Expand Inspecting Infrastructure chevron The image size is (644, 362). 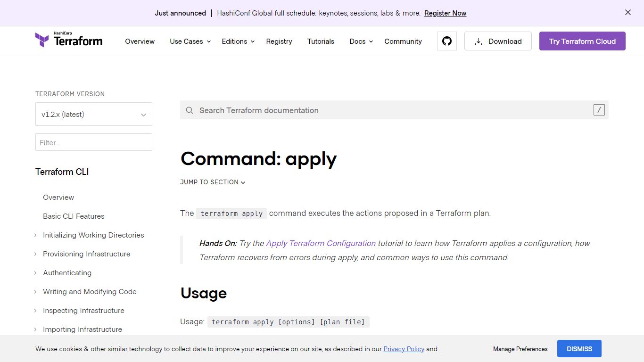35,310
